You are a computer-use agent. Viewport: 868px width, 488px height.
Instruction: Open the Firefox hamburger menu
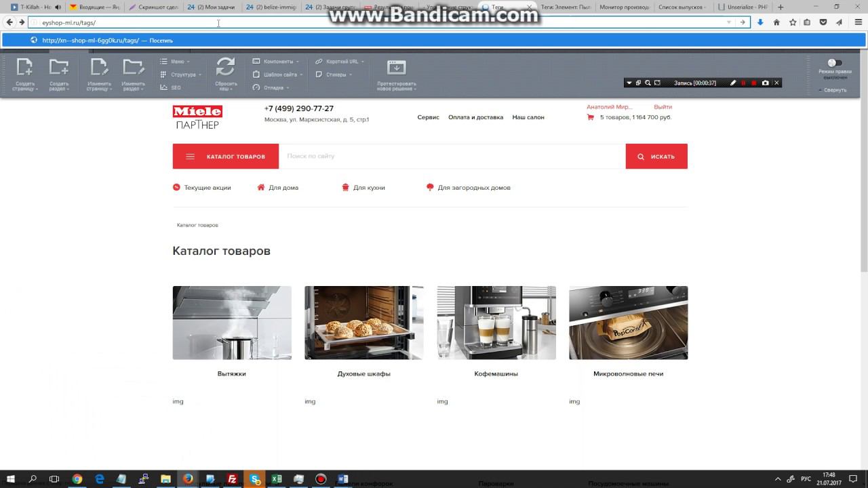857,22
